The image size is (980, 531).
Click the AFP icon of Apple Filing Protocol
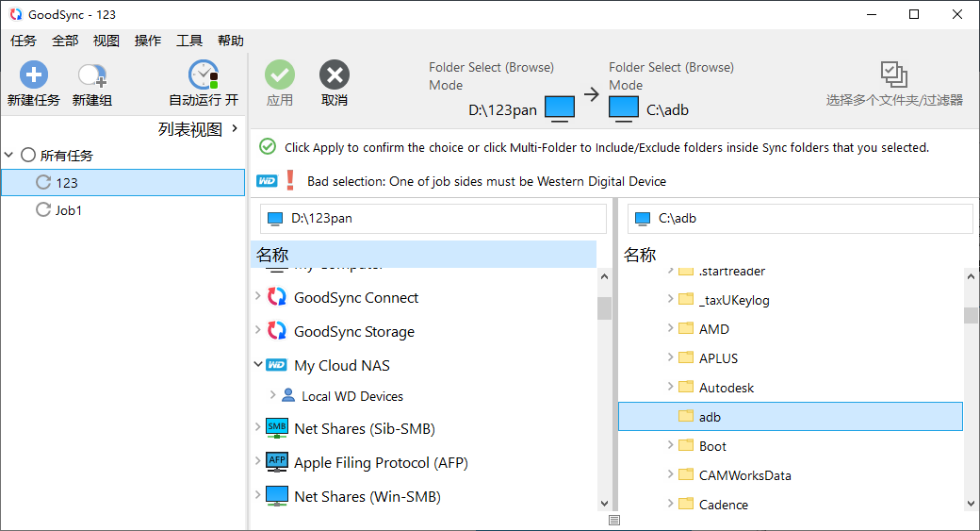tap(277, 462)
